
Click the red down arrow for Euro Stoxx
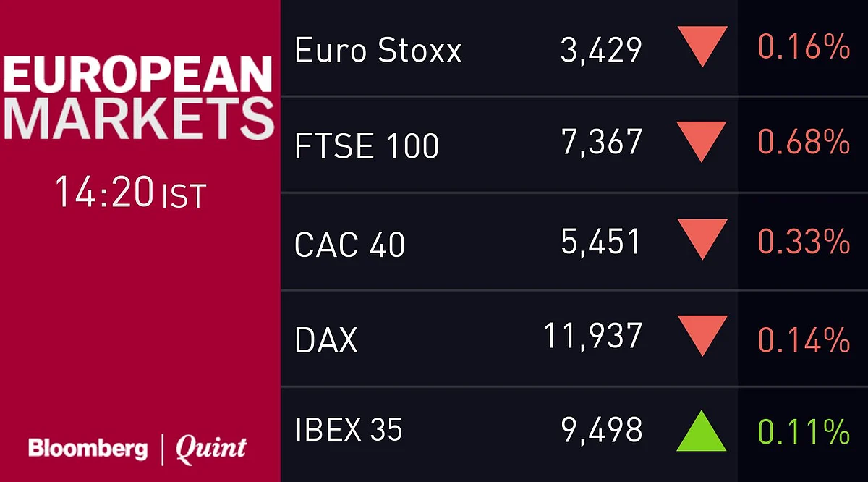tap(702, 47)
